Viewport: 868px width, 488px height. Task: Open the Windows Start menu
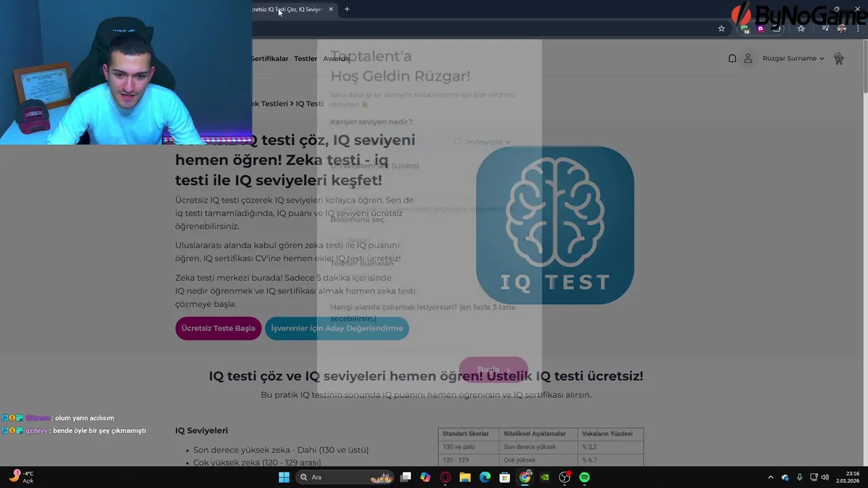(284, 477)
